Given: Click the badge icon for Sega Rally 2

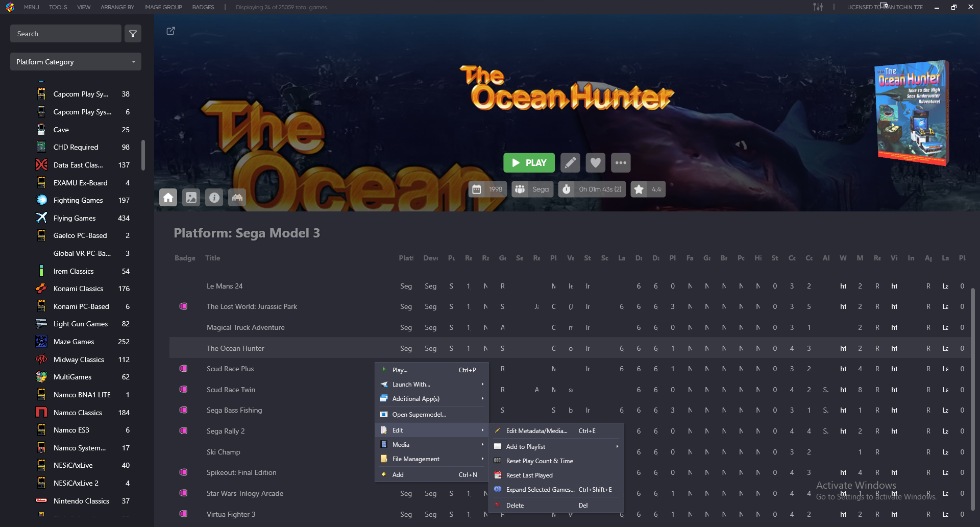Looking at the screenshot, I should tap(183, 430).
